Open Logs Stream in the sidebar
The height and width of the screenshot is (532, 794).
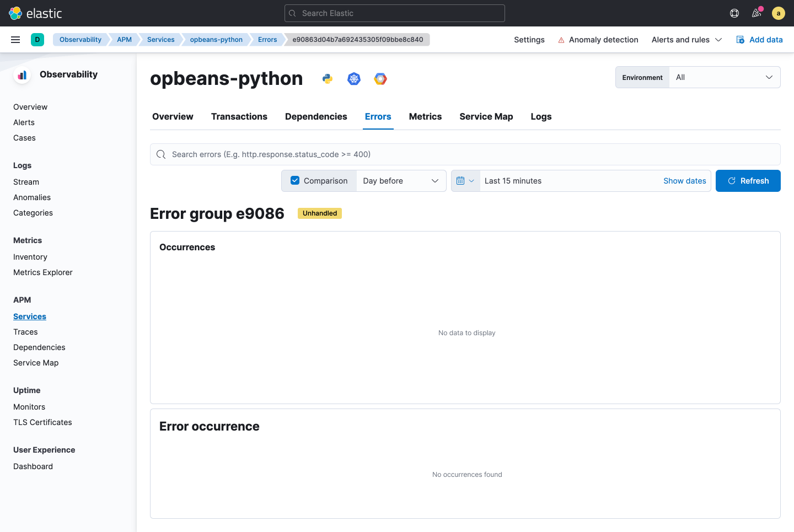pyautogui.click(x=26, y=182)
